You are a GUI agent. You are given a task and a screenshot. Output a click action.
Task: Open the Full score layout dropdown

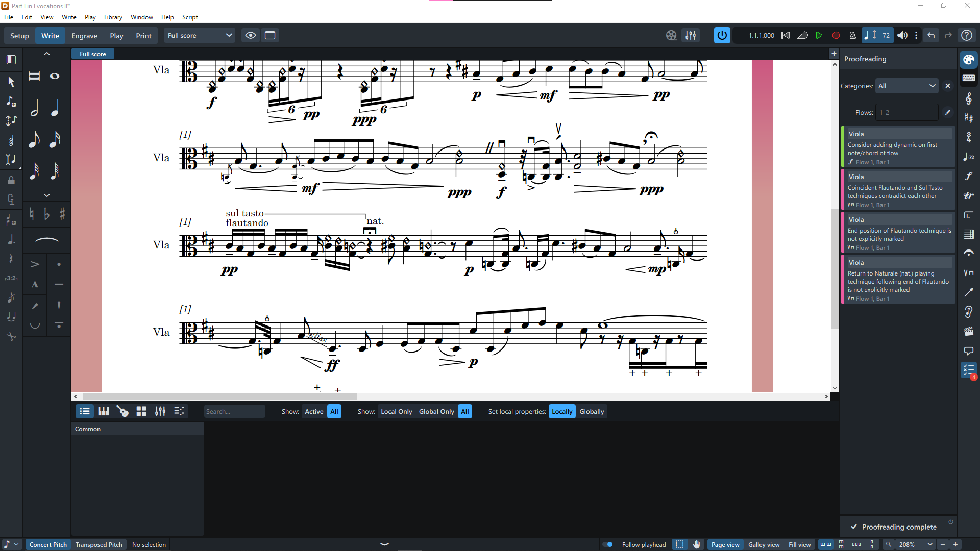point(200,35)
